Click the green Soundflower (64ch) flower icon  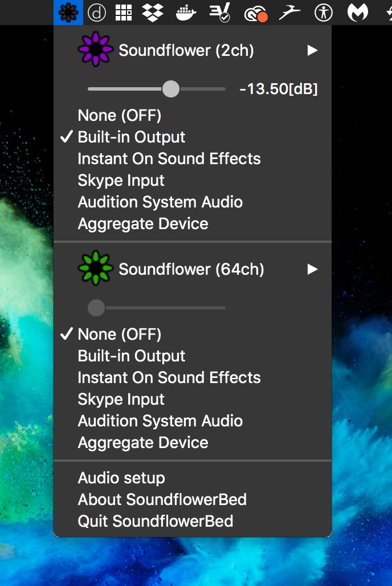[x=95, y=269]
